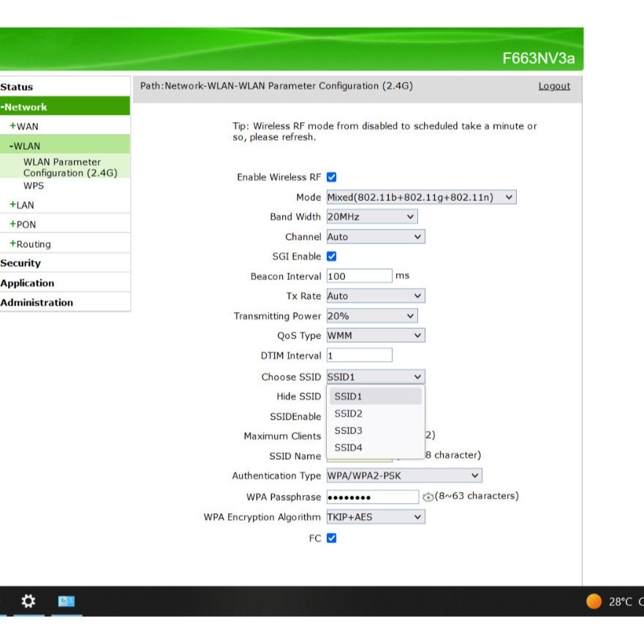Uncheck the SGI Enable checkbox
Screen dimensions: 644x644
tap(331, 257)
